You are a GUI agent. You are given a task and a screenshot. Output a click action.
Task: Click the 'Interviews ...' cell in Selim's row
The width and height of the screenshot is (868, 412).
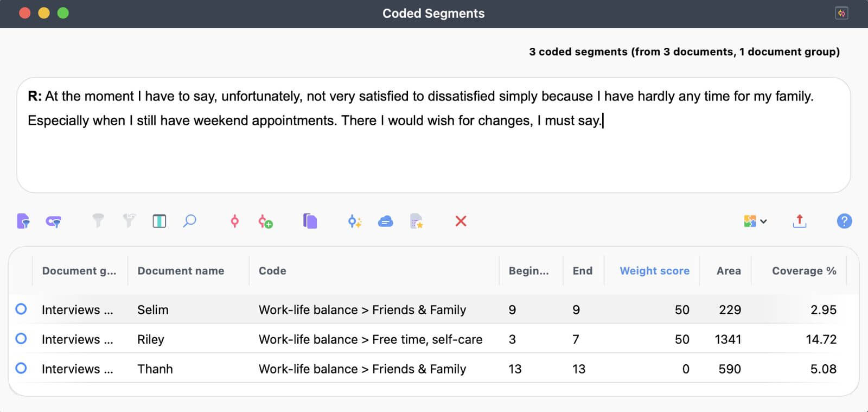pyautogui.click(x=78, y=310)
